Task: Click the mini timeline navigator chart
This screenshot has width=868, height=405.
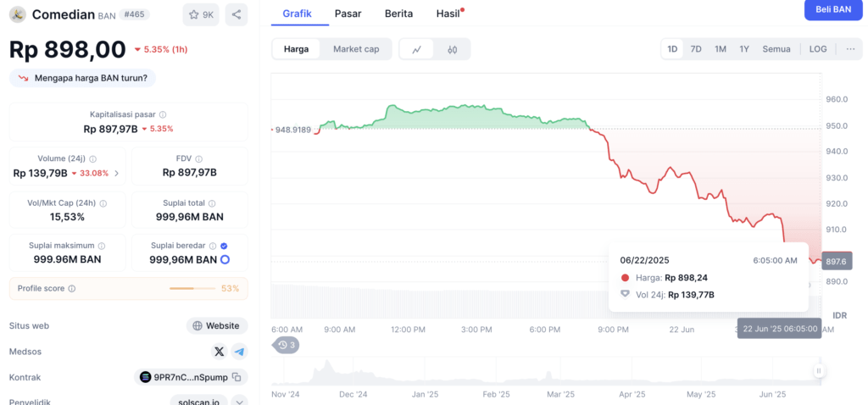Action: point(547,372)
